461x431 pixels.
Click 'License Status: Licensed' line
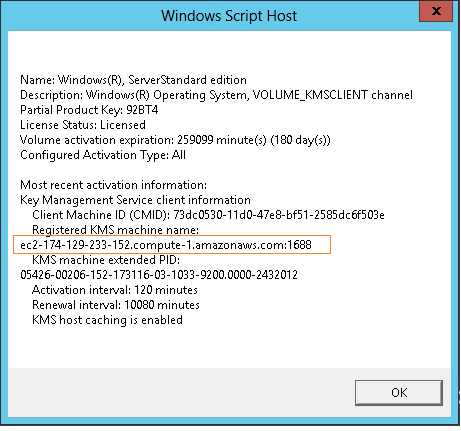point(83,125)
